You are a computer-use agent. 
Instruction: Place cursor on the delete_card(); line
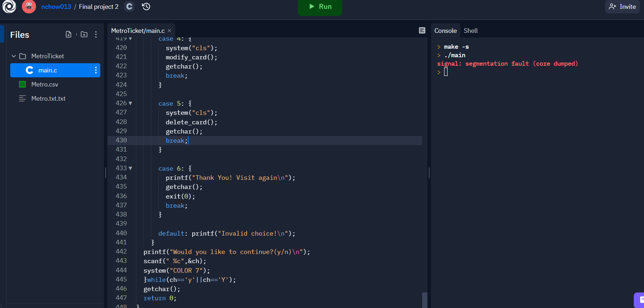tap(191, 122)
